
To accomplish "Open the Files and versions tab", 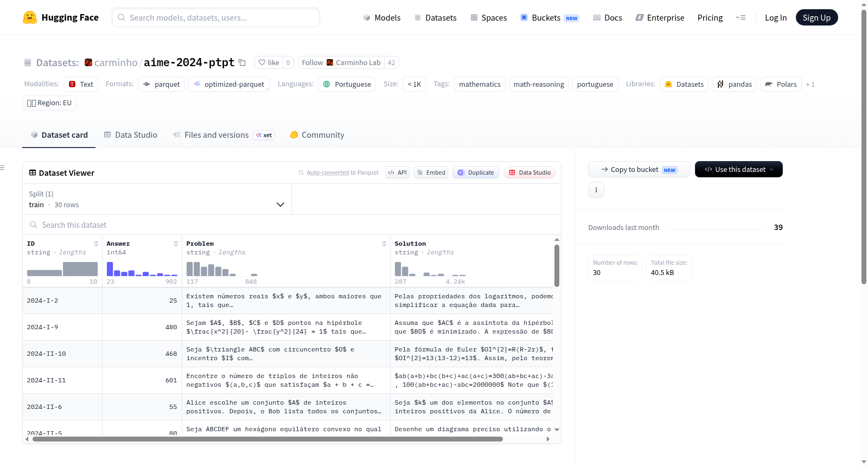I will click(x=224, y=135).
